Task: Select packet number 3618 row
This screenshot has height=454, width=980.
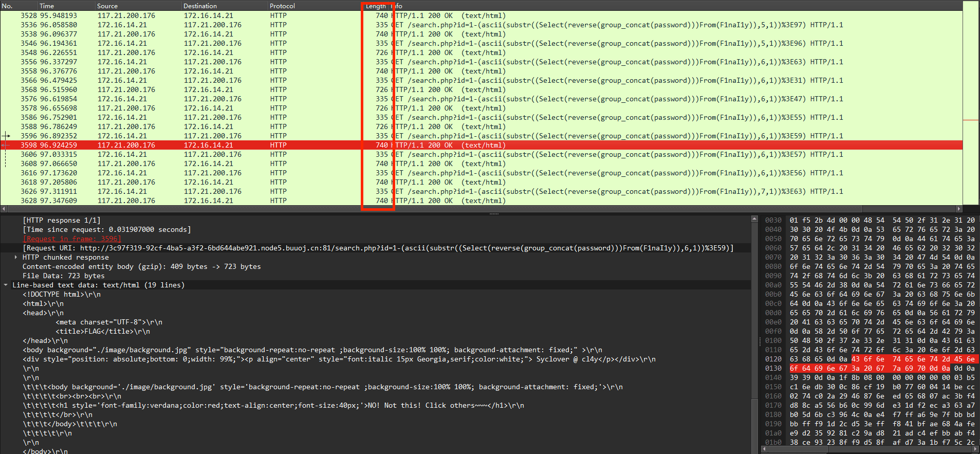Action: pyautogui.click(x=481, y=182)
